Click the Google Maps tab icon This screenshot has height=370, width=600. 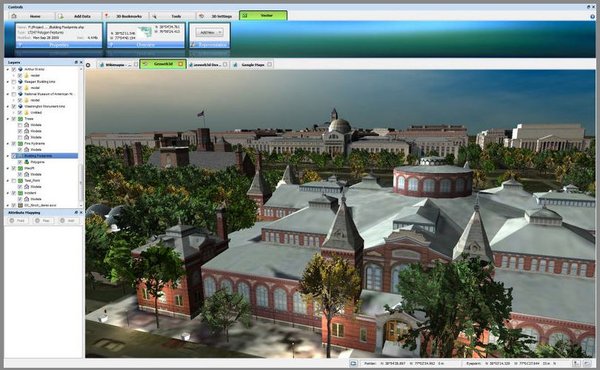[235, 65]
